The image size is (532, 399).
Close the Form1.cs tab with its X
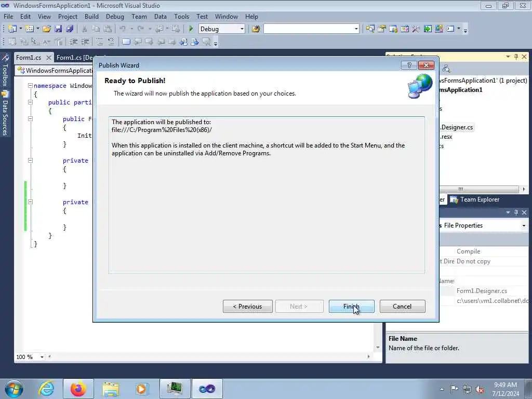click(x=48, y=58)
